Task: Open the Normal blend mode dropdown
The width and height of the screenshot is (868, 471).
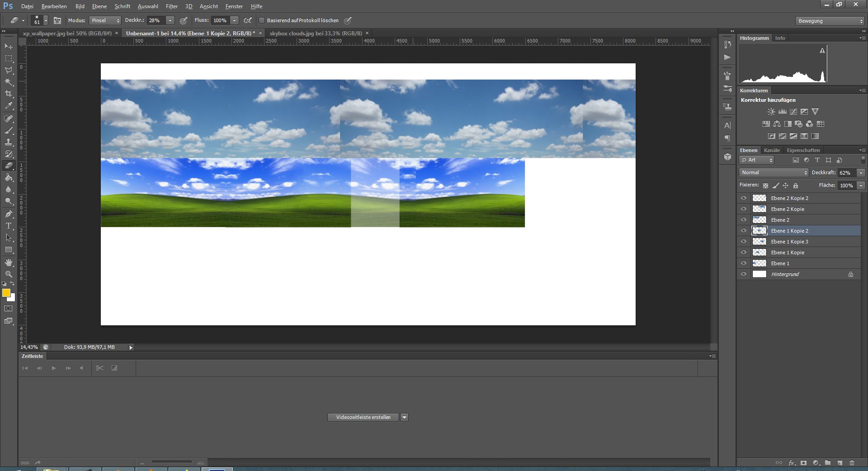Action: pyautogui.click(x=774, y=172)
